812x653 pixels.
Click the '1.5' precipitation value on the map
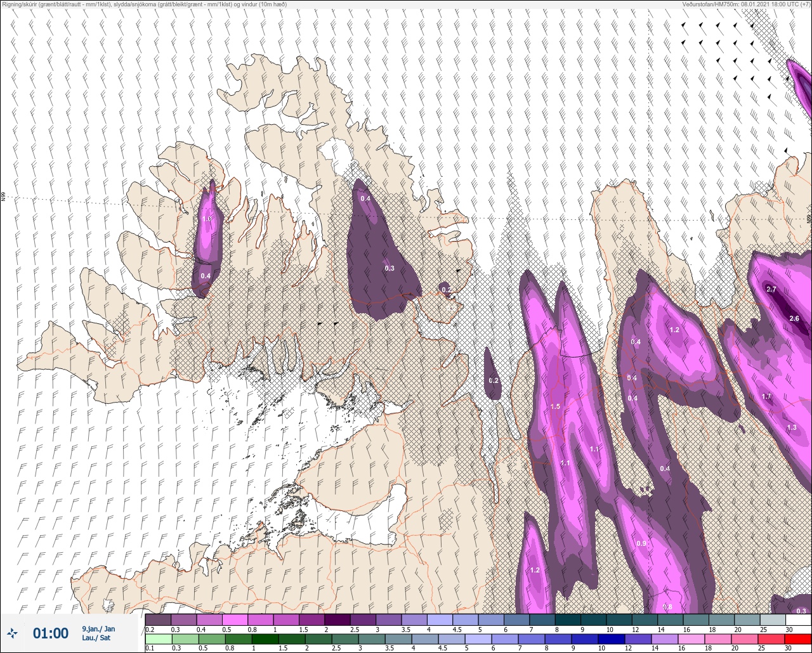[x=556, y=406]
